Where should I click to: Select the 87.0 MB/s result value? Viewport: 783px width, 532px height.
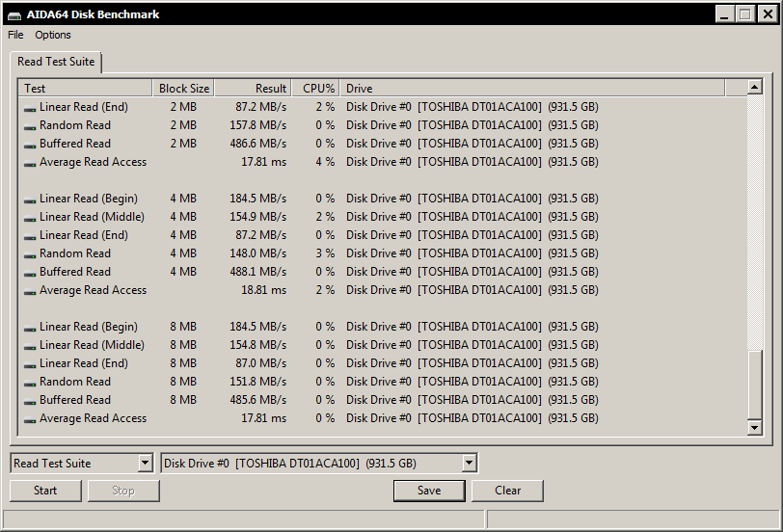click(260, 363)
